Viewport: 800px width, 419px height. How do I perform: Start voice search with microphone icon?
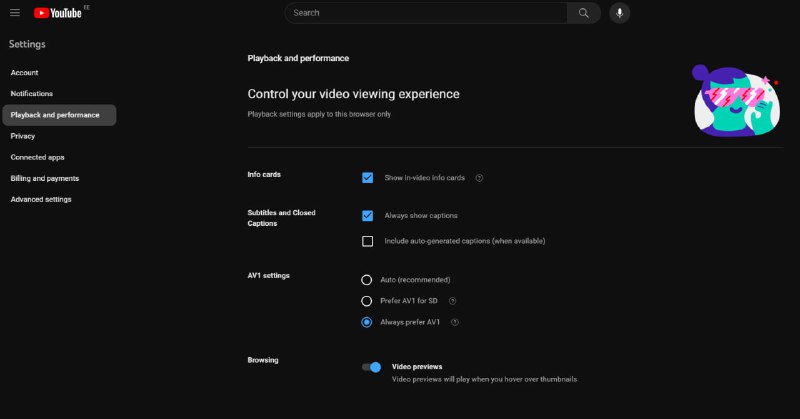click(x=619, y=13)
